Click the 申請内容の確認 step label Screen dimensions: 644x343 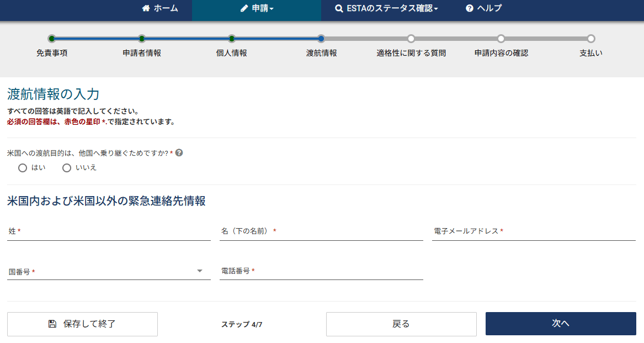coord(502,53)
